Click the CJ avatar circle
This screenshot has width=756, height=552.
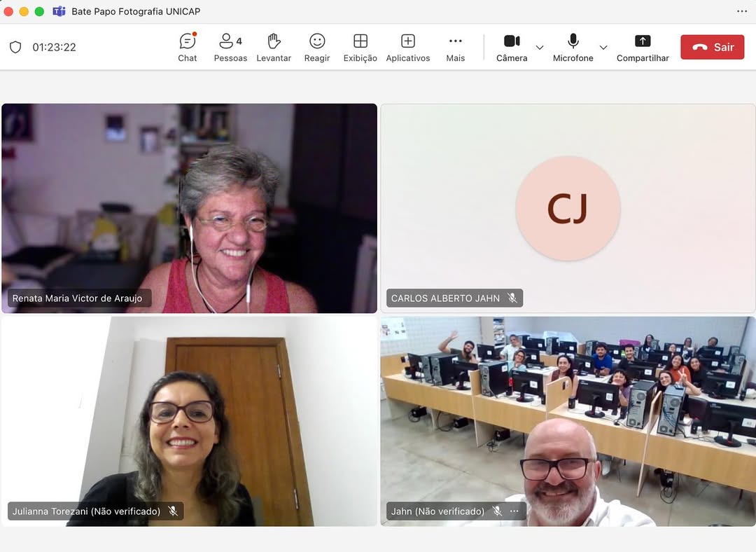click(568, 209)
